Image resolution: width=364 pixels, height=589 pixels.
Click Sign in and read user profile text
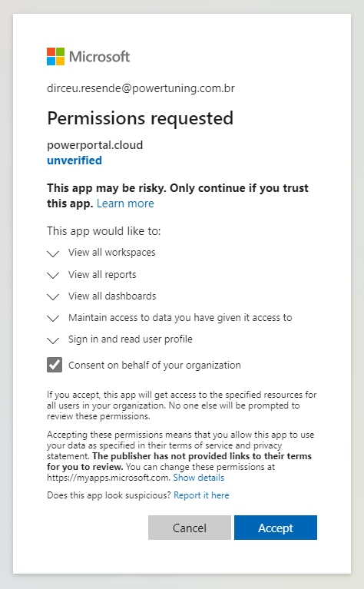(131, 339)
